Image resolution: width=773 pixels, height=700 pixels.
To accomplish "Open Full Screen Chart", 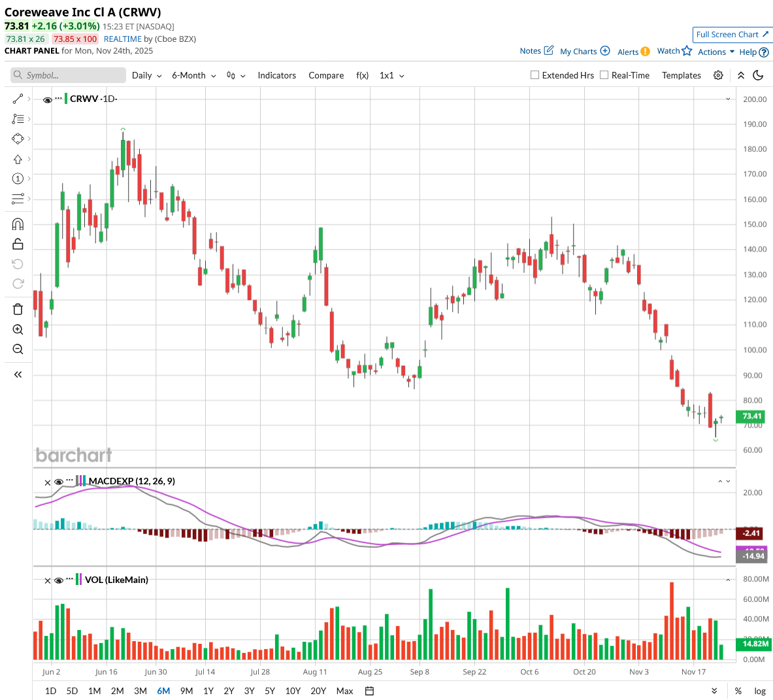I will coord(732,35).
